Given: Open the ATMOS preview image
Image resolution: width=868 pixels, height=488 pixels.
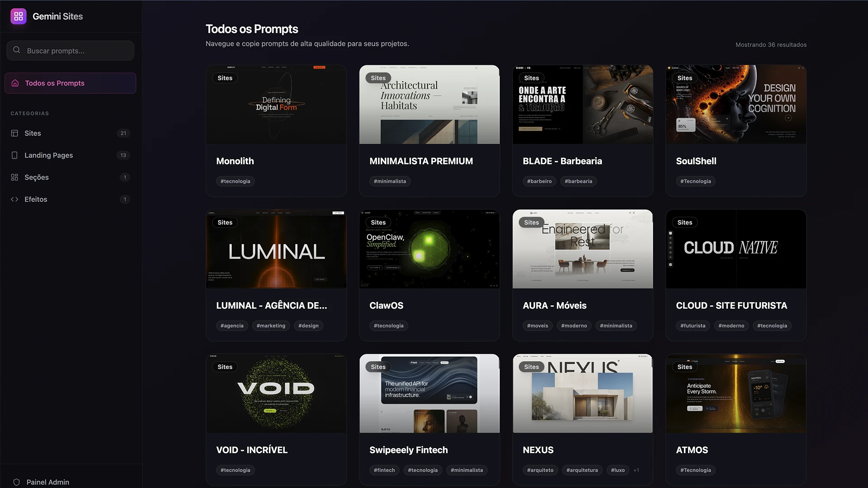Looking at the screenshot, I should 736,393.
